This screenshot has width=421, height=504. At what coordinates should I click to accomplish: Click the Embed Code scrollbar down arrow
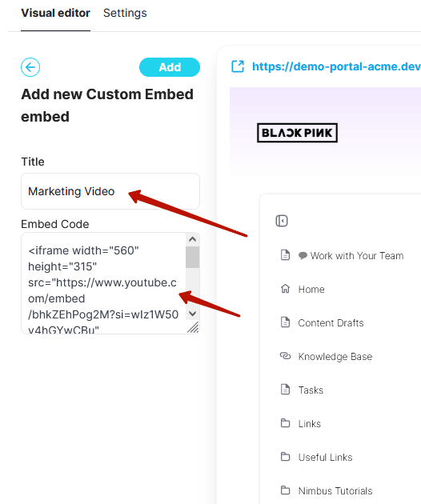(193, 314)
